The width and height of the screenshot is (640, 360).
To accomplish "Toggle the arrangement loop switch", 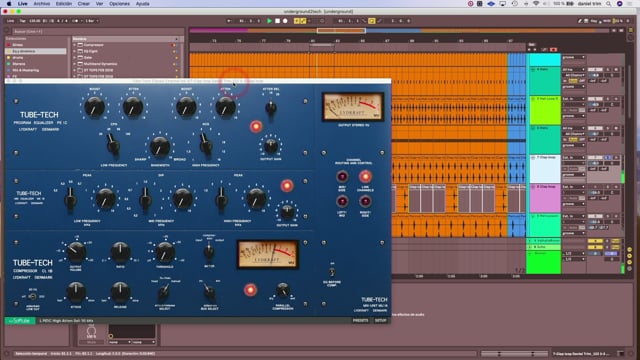I will tap(371, 21).
